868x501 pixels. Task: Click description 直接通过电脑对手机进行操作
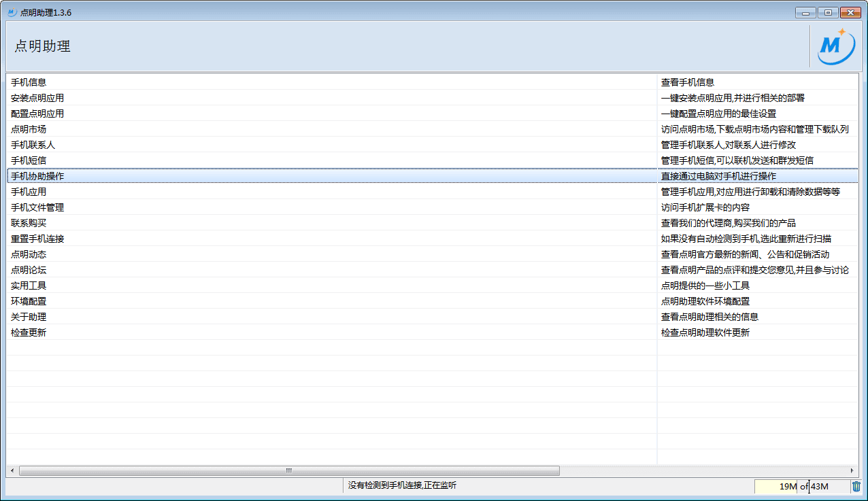point(718,176)
